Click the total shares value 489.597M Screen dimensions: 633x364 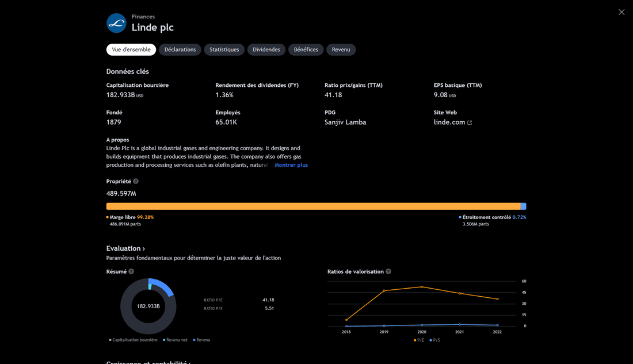coord(121,194)
